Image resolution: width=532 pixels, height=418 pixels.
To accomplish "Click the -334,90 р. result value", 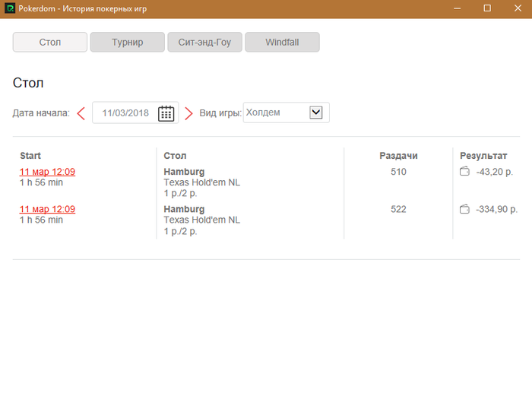I will pyautogui.click(x=497, y=209).
